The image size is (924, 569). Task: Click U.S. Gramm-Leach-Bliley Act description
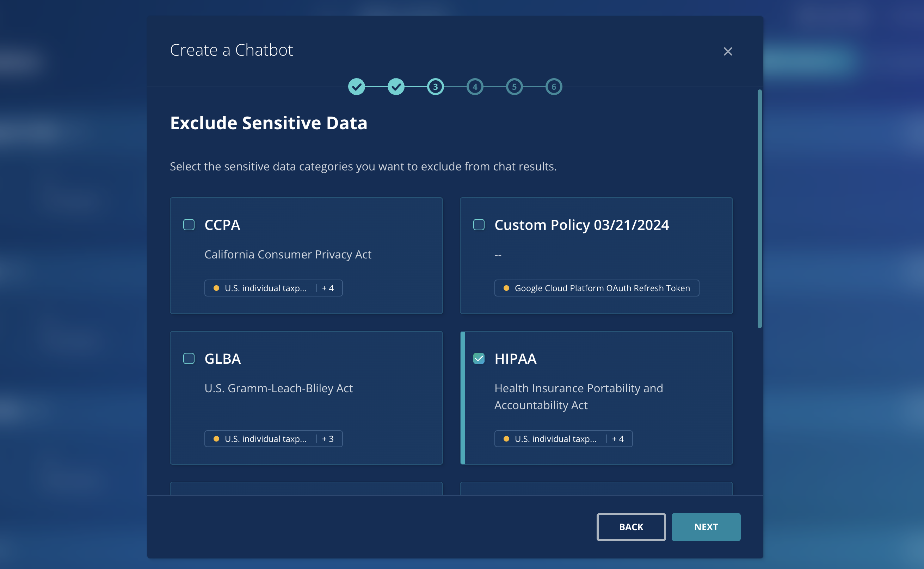click(278, 388)
